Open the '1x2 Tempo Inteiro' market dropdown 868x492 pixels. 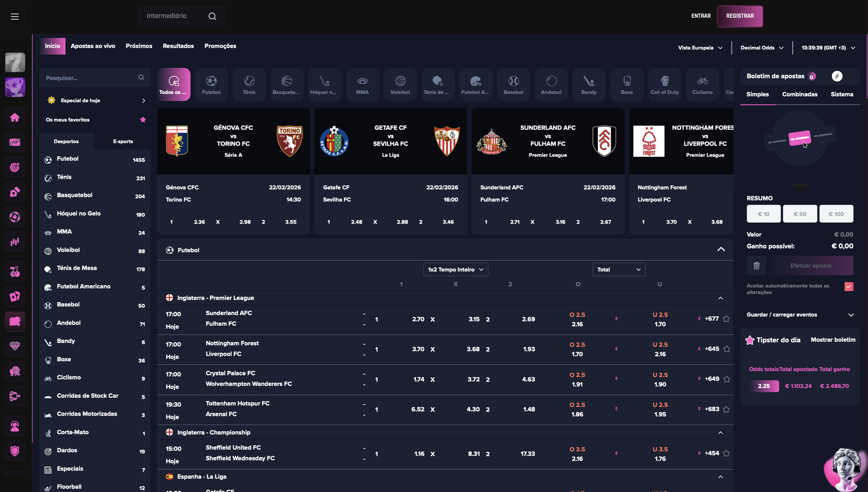click(x=455, y=269)
